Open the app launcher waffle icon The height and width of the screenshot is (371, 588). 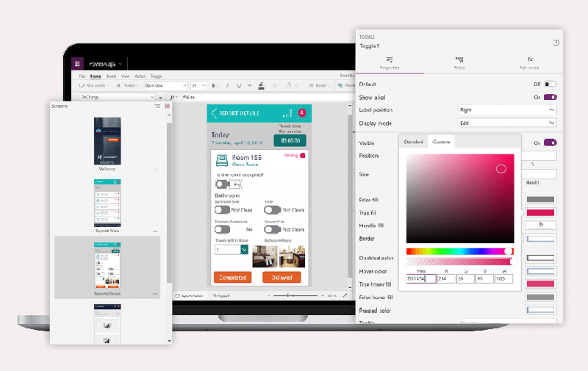pyautogui.click(x=77, y=64)
